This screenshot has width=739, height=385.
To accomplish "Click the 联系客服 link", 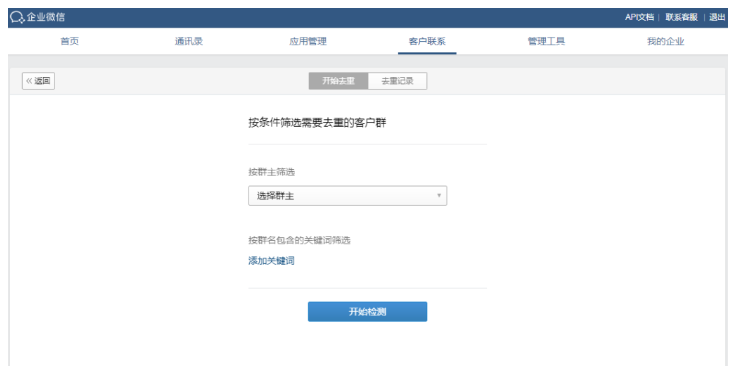I will click(682, 17).
